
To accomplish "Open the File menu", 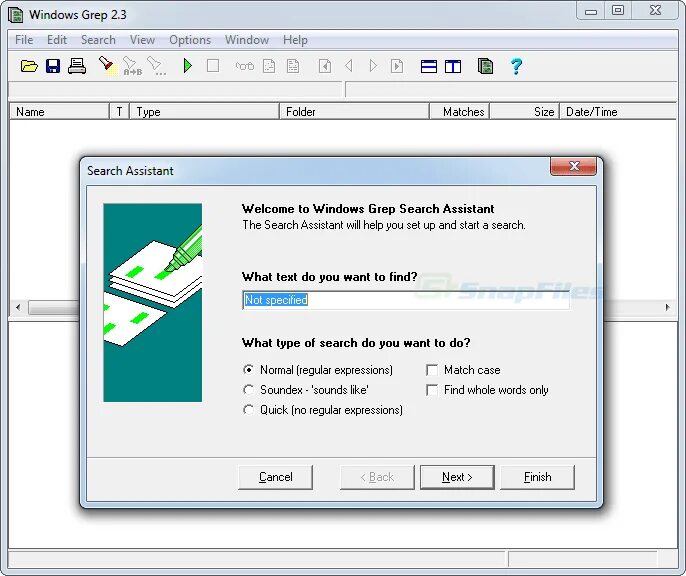I will coord(24,40).
